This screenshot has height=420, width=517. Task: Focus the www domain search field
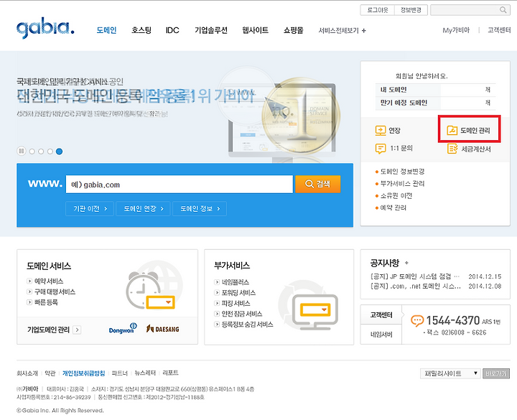pyautogui.click(x=180, y=184)
